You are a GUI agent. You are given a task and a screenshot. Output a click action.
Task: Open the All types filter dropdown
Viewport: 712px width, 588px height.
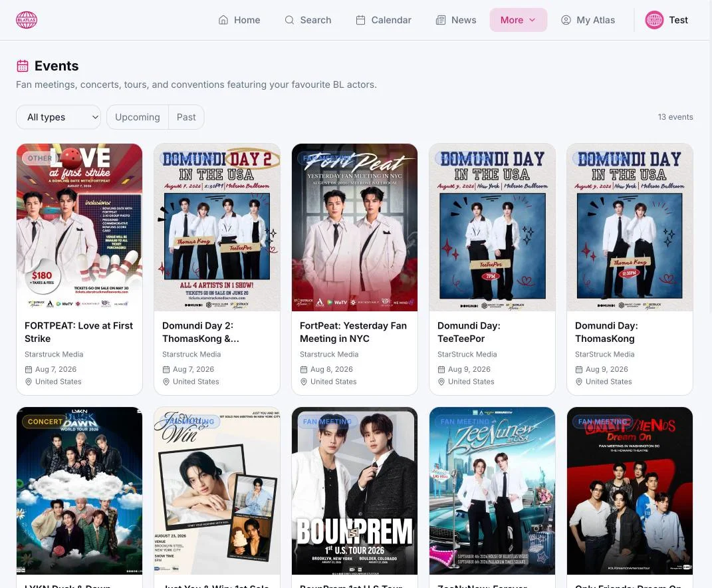click(58, 117)
